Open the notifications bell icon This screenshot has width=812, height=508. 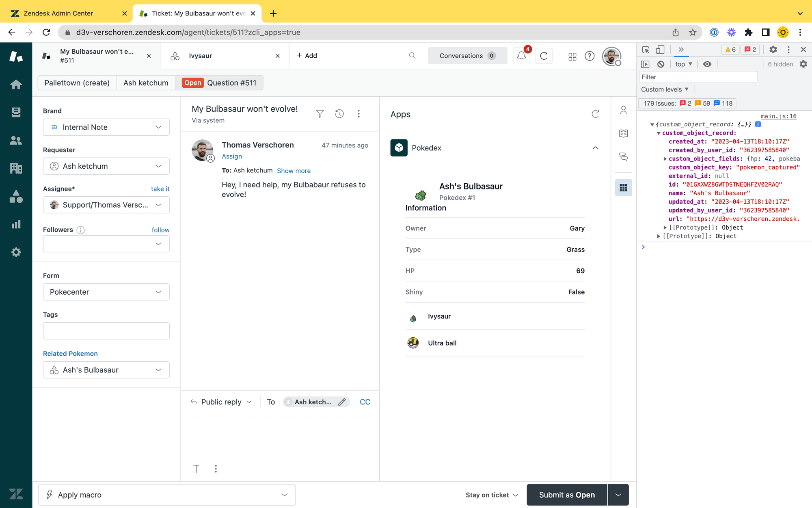pyautogui.click(x=521, y=56)
